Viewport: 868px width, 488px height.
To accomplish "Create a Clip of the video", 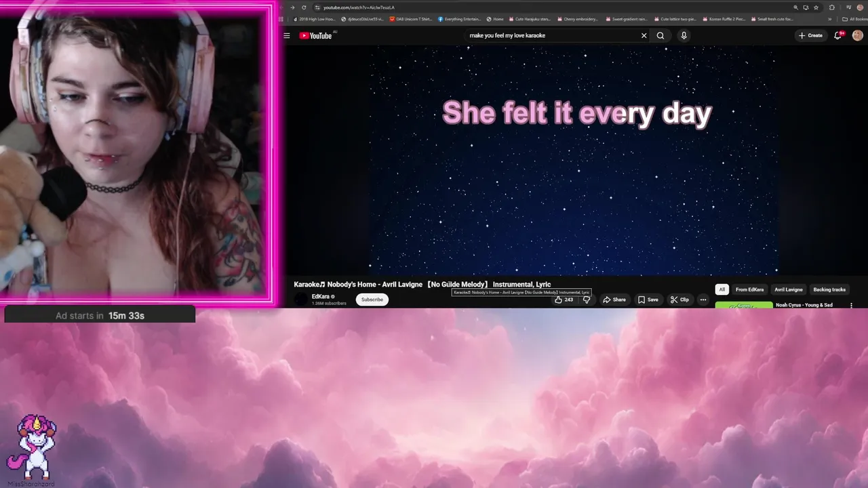I will point(679,300).
